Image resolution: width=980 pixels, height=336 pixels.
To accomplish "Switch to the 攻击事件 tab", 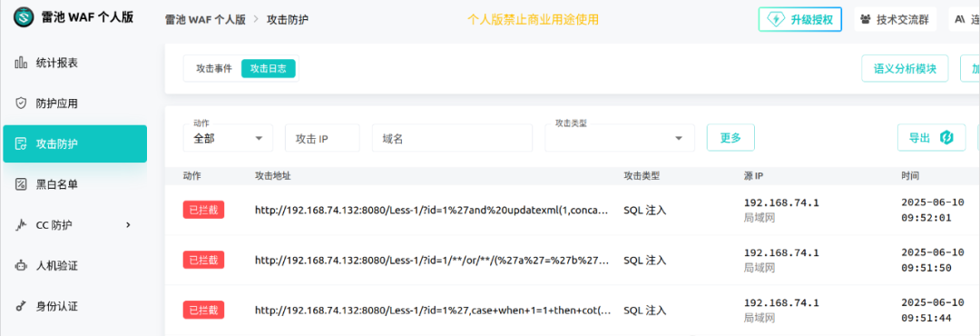I will pos(214,69).
